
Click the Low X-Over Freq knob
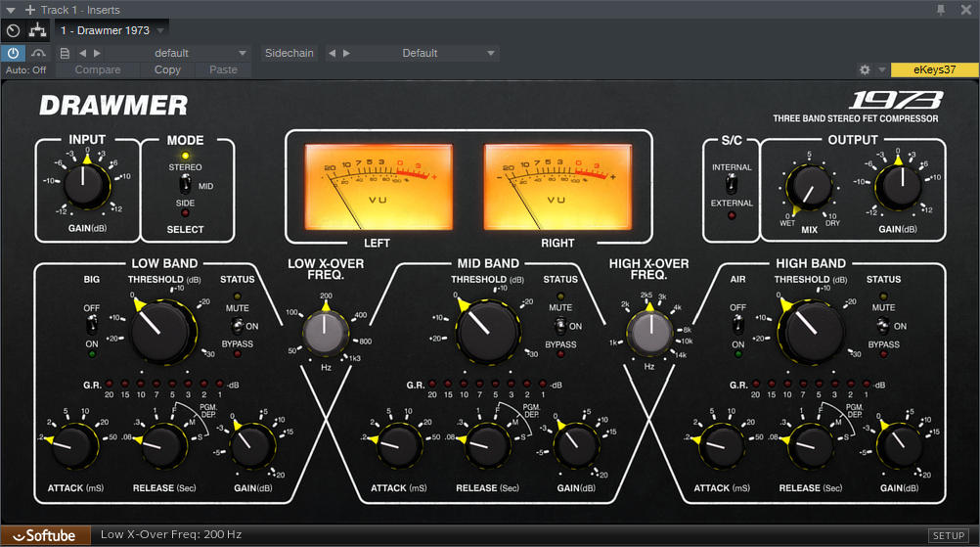tap(325, 333)
